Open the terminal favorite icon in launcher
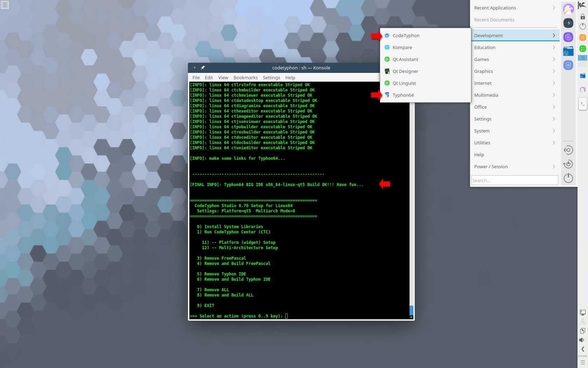 (x=568, y=23)
